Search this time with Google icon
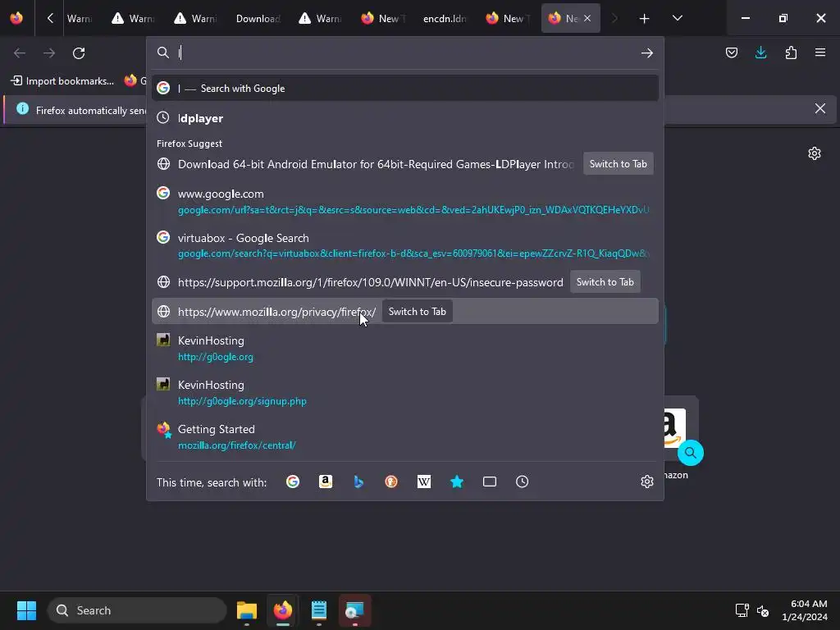The width and height of the screenshot is (840, 630). tap(293, 482)
